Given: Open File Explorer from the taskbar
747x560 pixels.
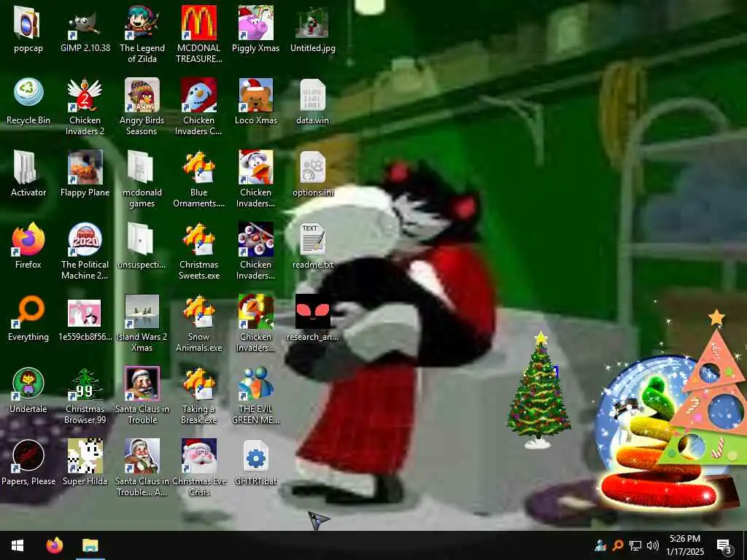Looking at the screenshot, I should 90,545.
